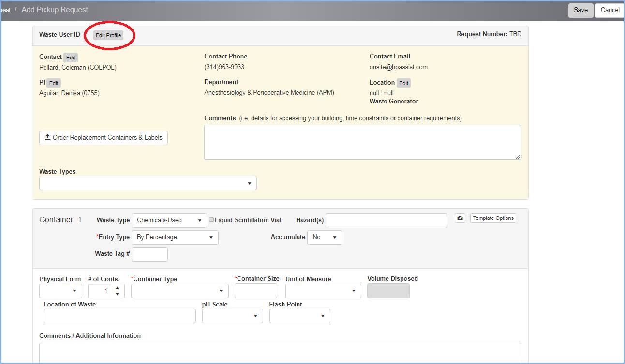Click the Save button
The width and height of the screenshot is (625, 364).
click(x=580, y=10)
